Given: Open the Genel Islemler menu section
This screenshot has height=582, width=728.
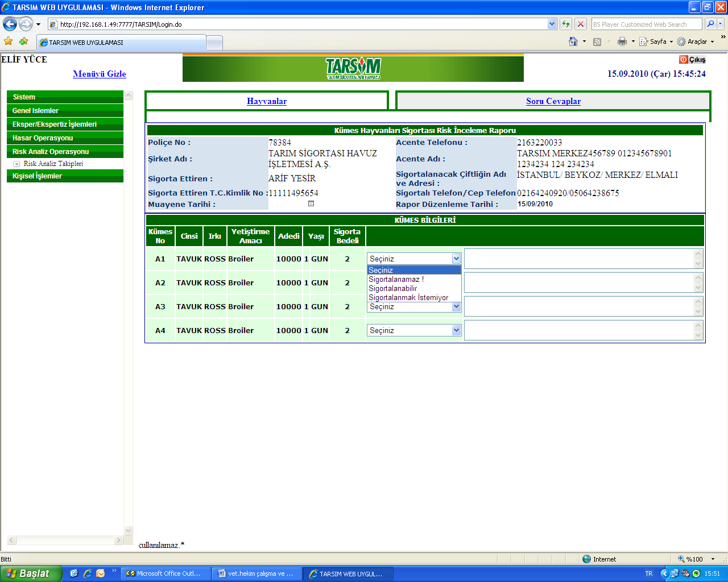Looking at the screenshot, I should pyautogui.click(x=65, y=111).
